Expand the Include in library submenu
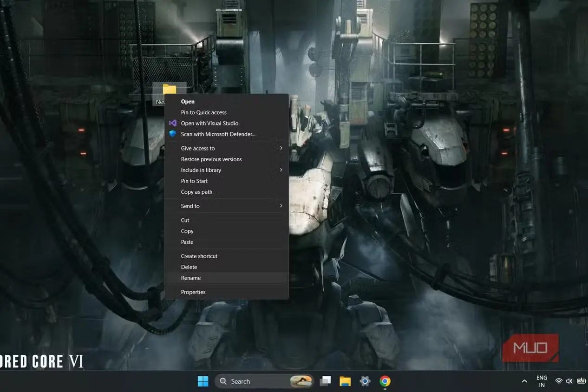 [227, 170]
